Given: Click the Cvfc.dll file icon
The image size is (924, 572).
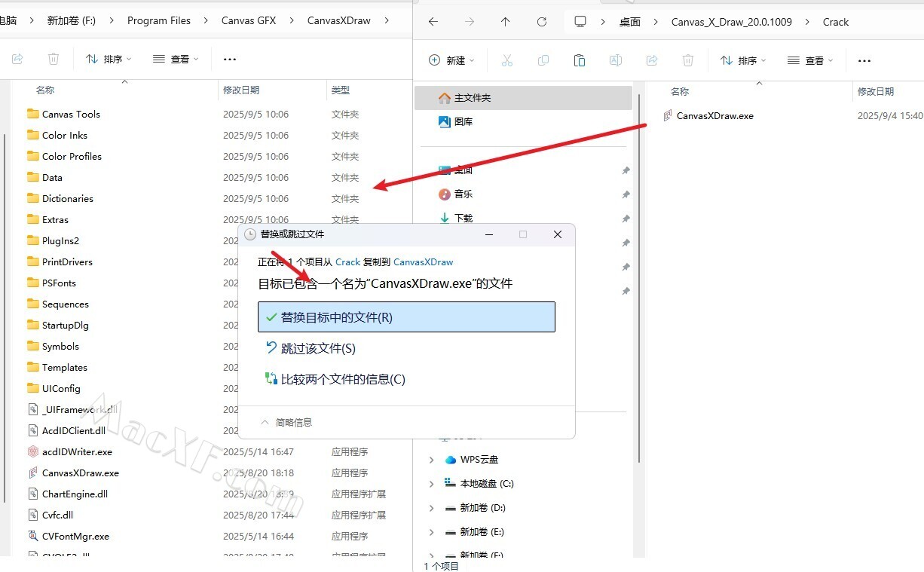Looking at the screenshot, I should [x=32, y=515].
